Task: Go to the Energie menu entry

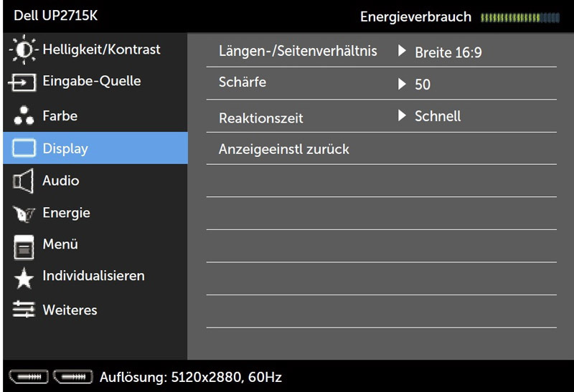Action: (66, 213)
